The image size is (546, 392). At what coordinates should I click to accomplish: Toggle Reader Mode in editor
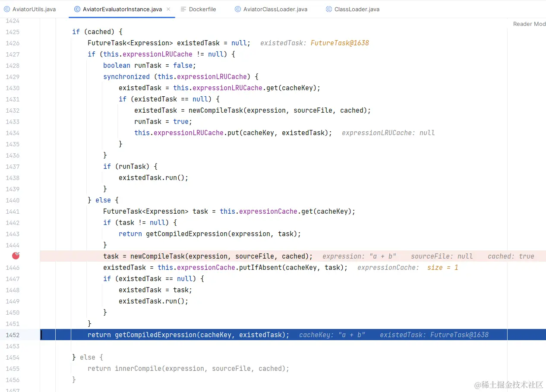529,24
